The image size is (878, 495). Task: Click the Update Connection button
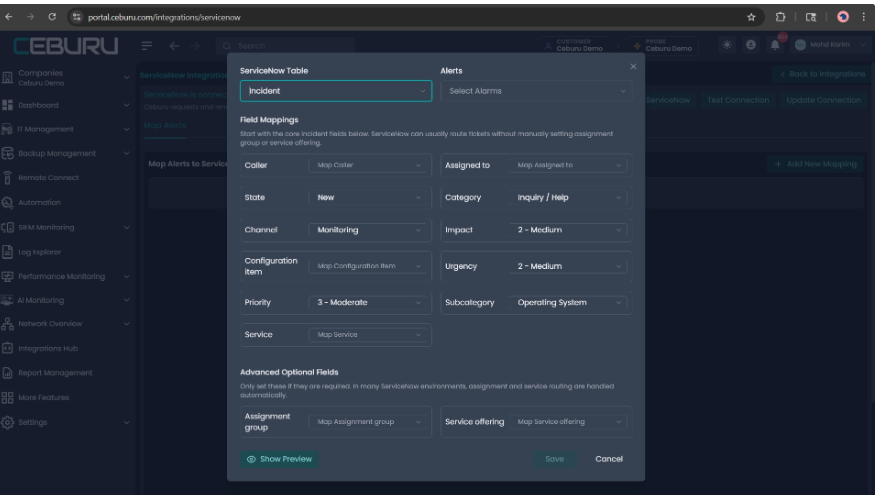[823, 100]
